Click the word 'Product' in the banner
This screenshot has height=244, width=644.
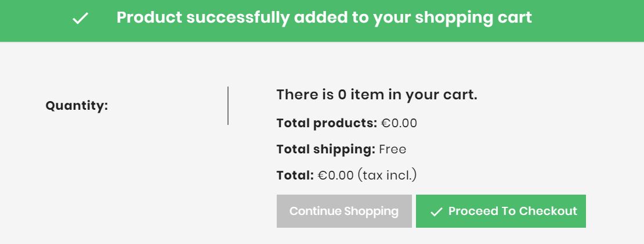pos(149,17)
